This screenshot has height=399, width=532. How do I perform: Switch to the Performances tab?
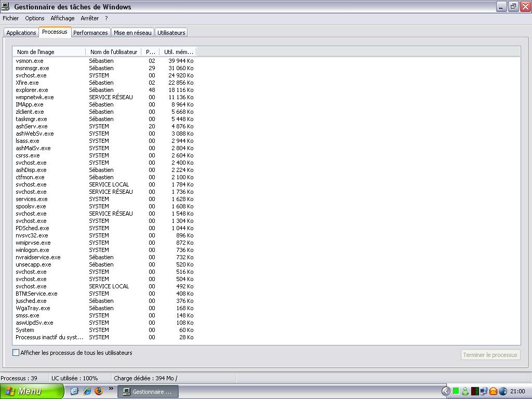click(x=90, y=33)
